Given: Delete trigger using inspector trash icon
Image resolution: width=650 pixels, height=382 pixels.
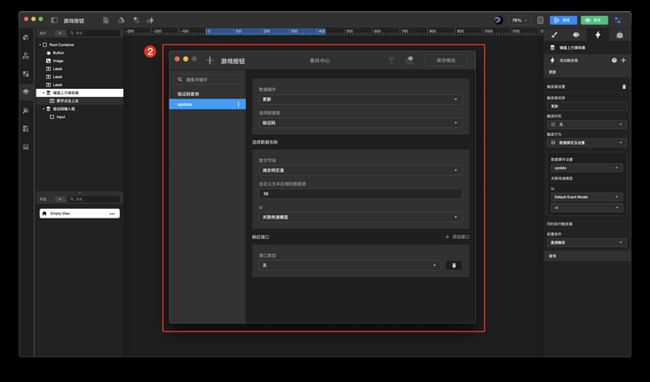Looking at the screenshot, I should coord(624,87).
